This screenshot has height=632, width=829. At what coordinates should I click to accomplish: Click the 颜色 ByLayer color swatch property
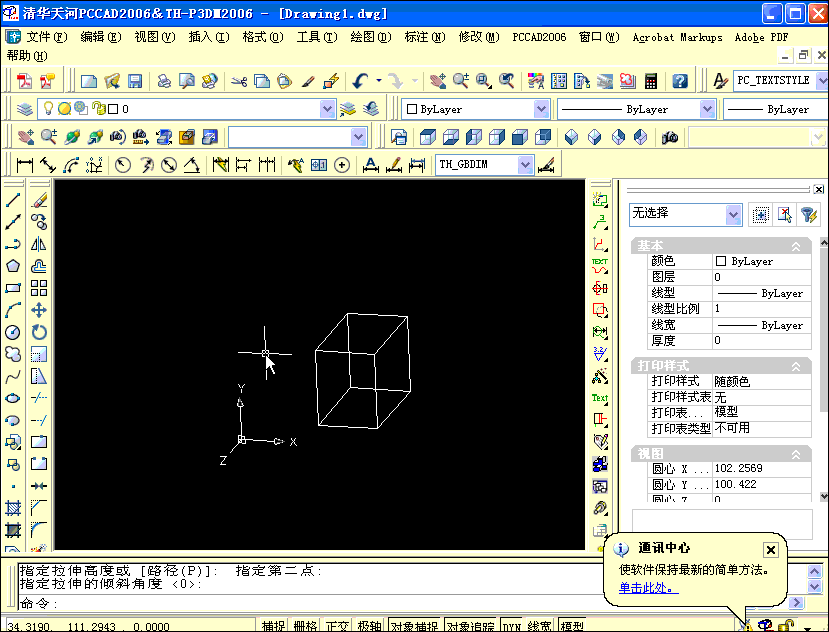721,261
